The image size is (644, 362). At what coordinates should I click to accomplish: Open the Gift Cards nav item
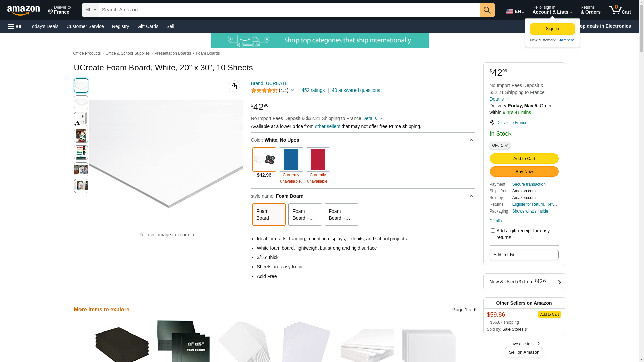click(x=148, y=26)
